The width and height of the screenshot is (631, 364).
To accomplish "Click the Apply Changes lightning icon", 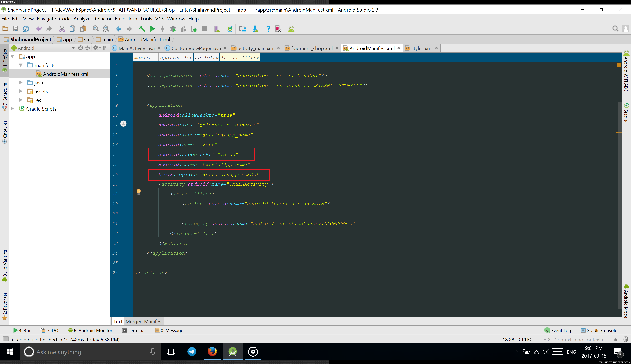I will 163,29.
